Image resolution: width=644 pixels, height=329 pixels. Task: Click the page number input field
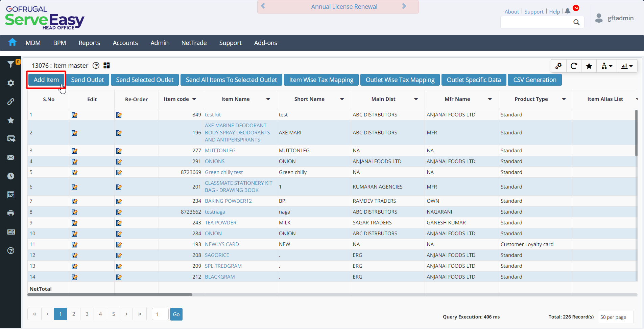(160, 314)
